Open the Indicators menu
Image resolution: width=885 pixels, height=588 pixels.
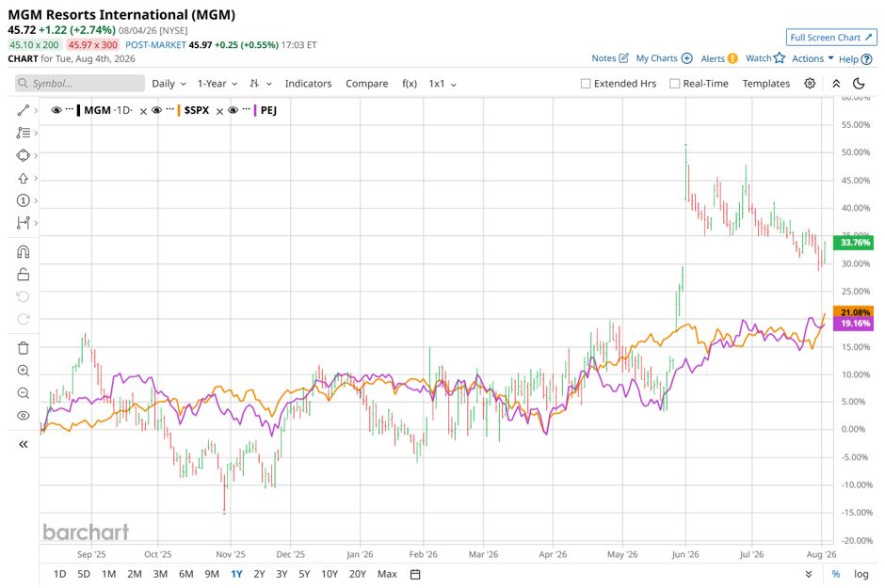pyautogui.click(x=308, y=84)
